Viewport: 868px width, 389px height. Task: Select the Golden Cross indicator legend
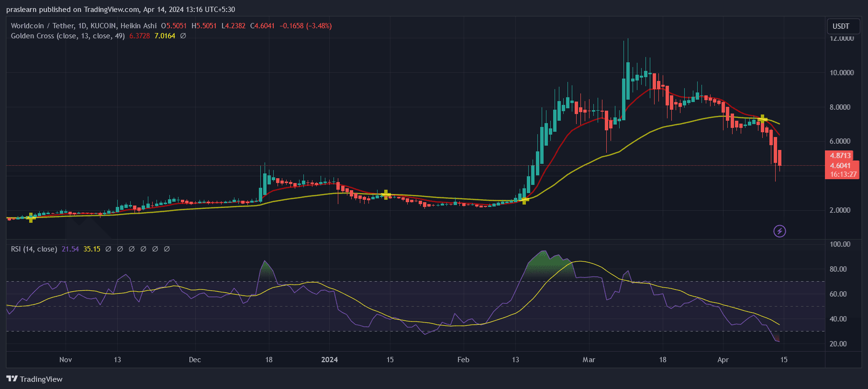click(x=67, y=36)
